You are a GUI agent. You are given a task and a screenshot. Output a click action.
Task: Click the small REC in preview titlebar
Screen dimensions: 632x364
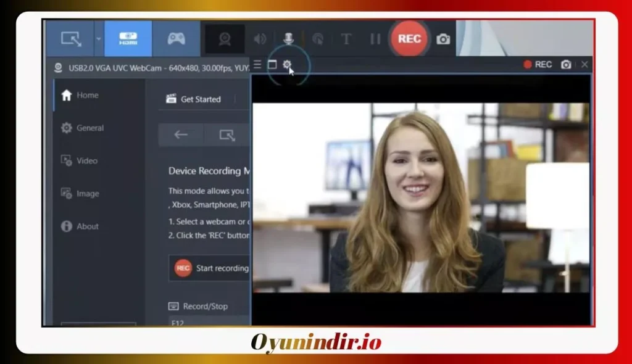coord(538,65)
